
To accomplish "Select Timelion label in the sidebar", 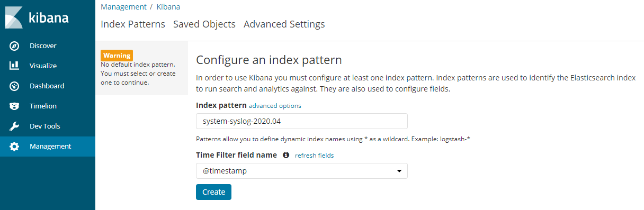I will pyautogui.click(x=43, y=106).
